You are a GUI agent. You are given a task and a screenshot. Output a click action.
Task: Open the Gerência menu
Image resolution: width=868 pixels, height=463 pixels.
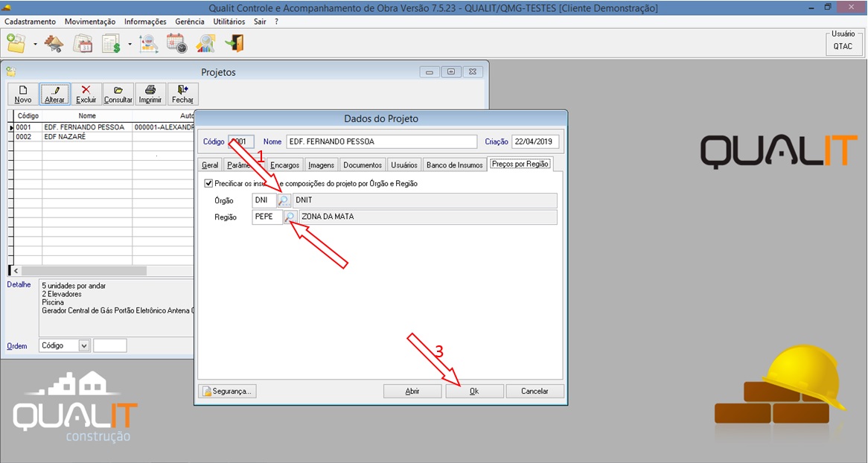tap(189, 22)
